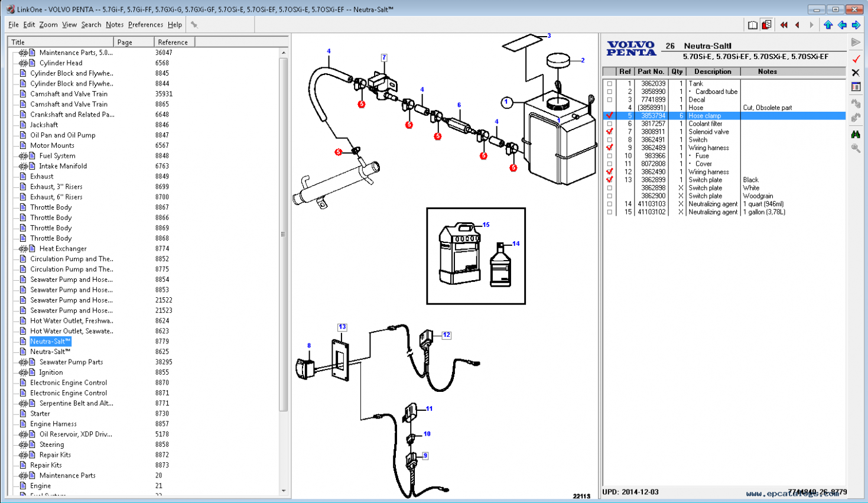Click the dark red back triangle button
The height and width of the screenshot is (503, 868).
pos(798,24)
